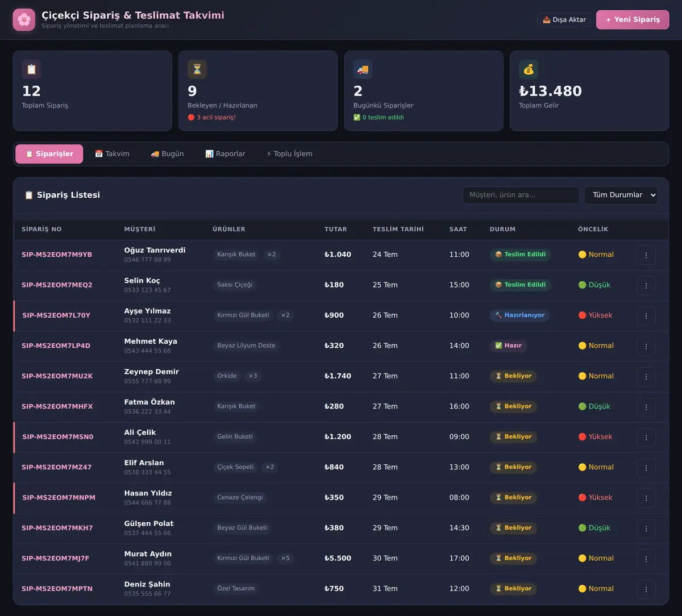Open the kebab menu on Gülşen Polat's row
The height and width of the screenshot is (616, 682).
646,528
